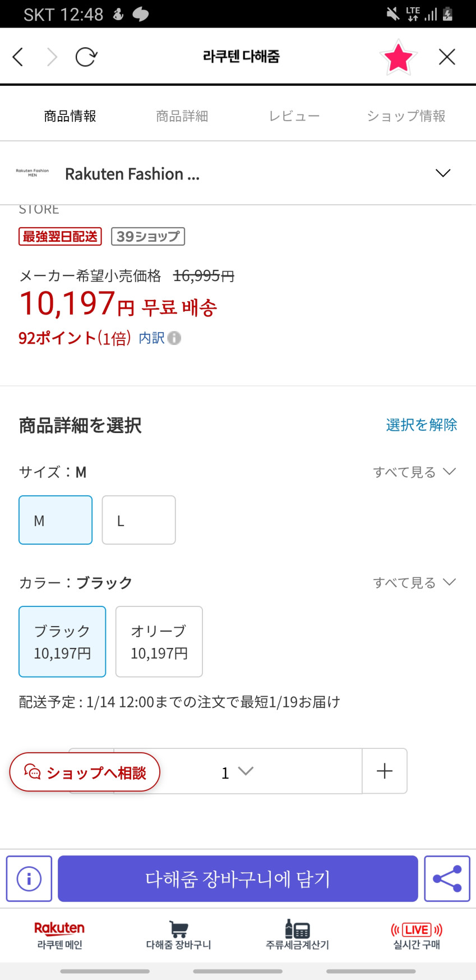Reload the page with refresh icon

pyautogui.click(x=86, y=57)
